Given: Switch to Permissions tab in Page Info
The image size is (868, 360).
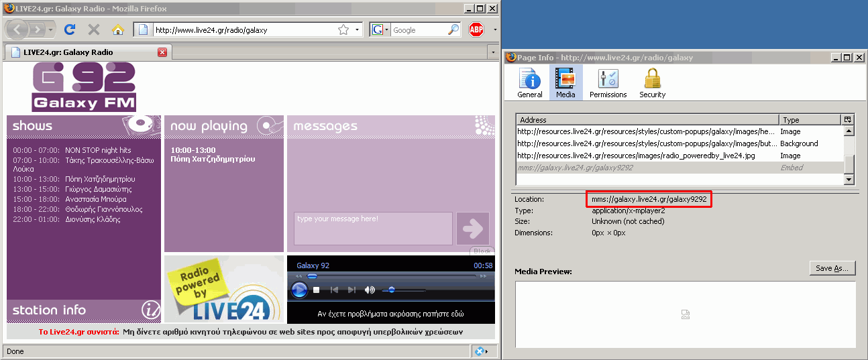Looking at the screenshot, I should [608, 83].
